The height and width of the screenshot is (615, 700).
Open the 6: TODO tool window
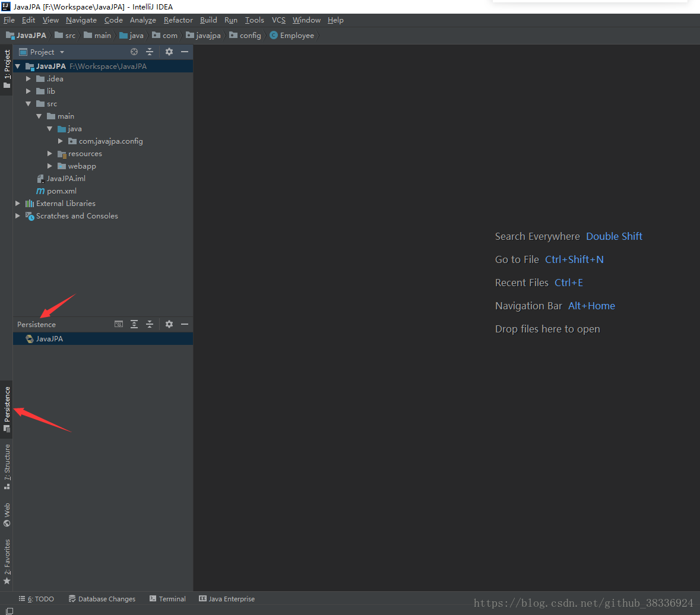pos(36,599)
